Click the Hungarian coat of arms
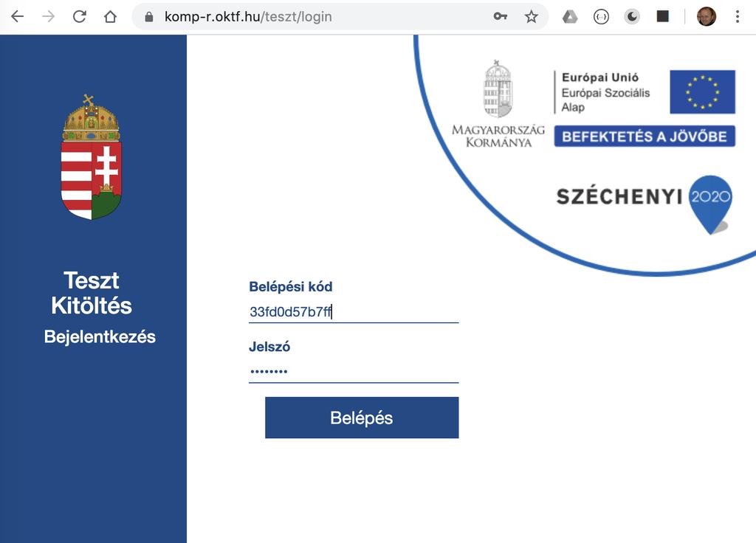Viewport: 756px width, 543px height. pyautogui.click(x=91, y=157)
